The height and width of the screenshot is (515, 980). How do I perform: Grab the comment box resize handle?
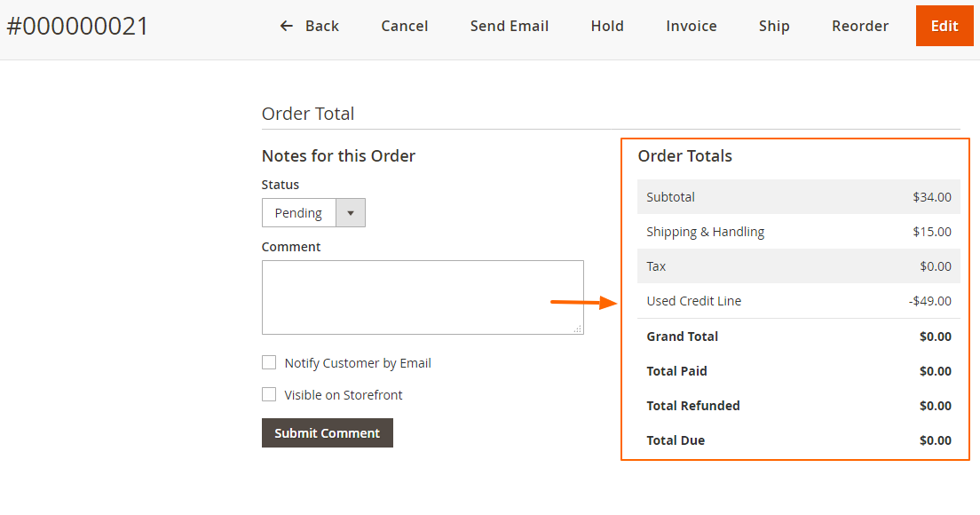coord(578,329)
